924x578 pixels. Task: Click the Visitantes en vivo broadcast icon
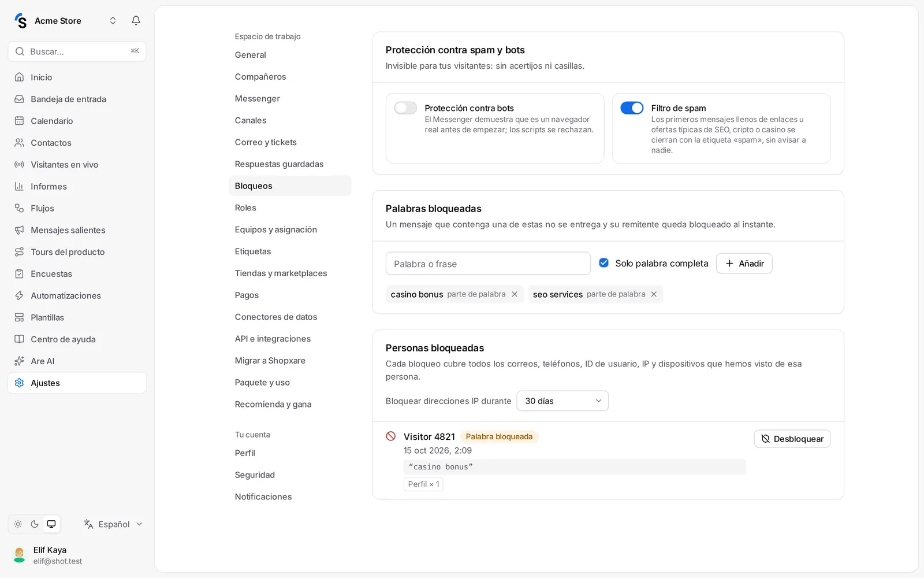click(x=19, y=165)
